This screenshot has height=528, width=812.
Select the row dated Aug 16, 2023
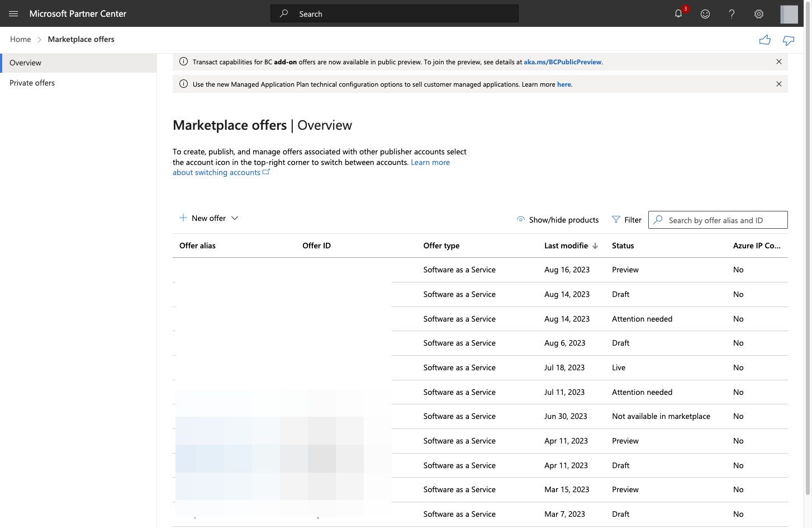coord(480,270)
